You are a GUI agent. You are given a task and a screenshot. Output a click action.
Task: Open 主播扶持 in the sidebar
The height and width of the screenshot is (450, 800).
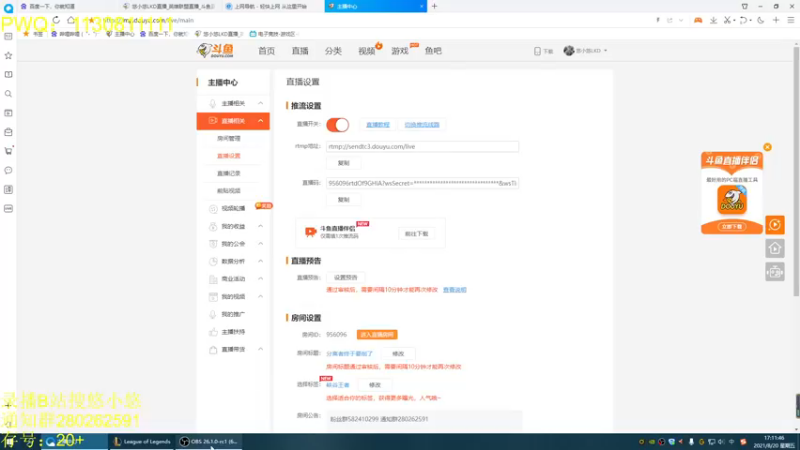pos(233,332)
